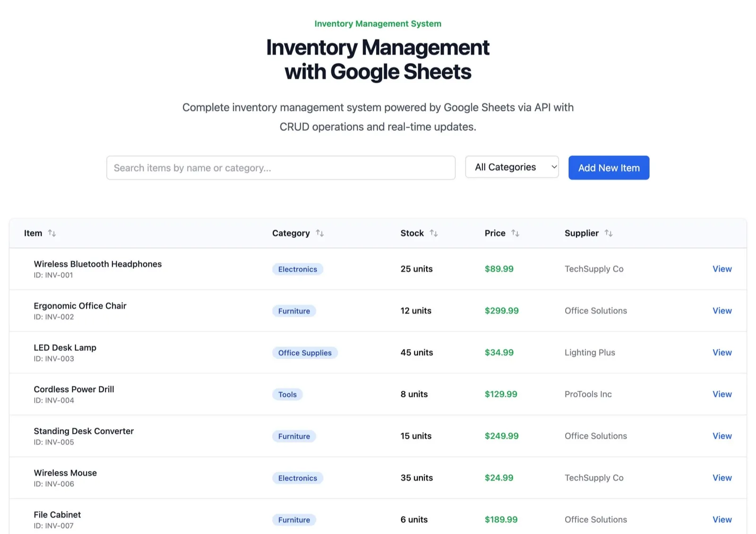This screenshot has width=756, height=534.
Task: Open the View link for Cordless Power Drill
Action: 722,394
